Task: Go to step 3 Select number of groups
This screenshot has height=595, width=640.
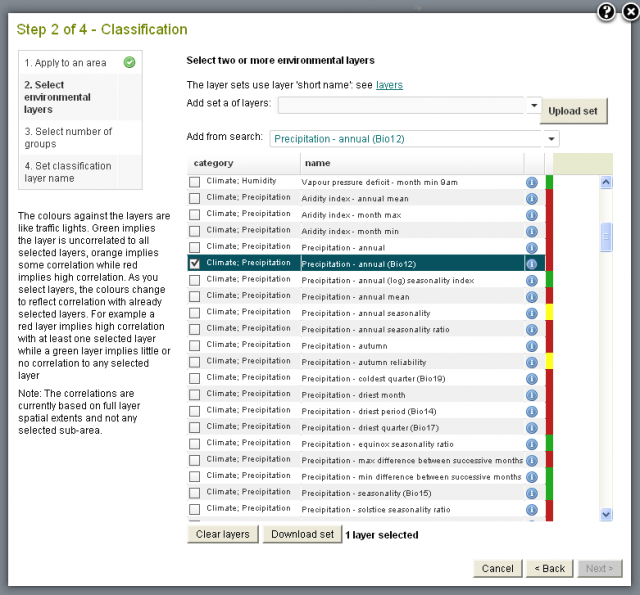Action: click(68, 138)
